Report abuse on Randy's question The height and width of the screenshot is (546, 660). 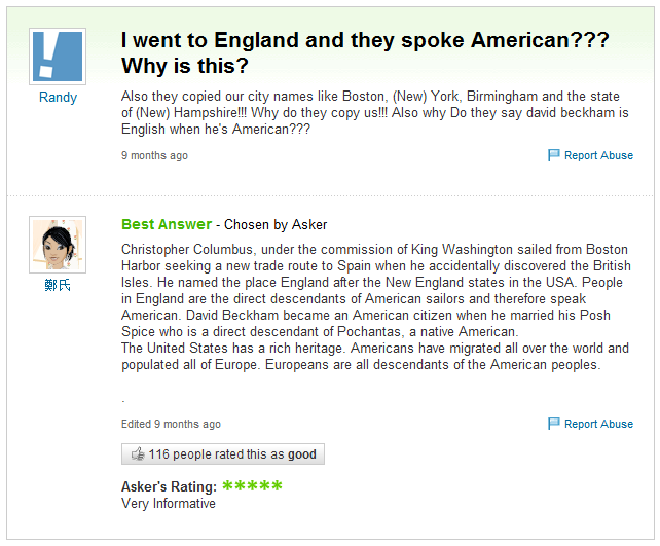tap(598, 155)
